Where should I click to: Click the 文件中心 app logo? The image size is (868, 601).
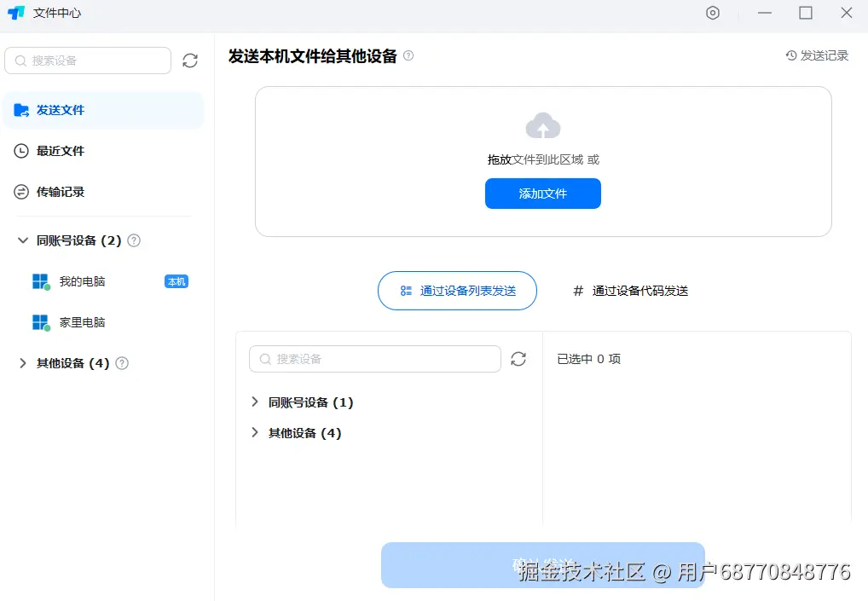16,12
